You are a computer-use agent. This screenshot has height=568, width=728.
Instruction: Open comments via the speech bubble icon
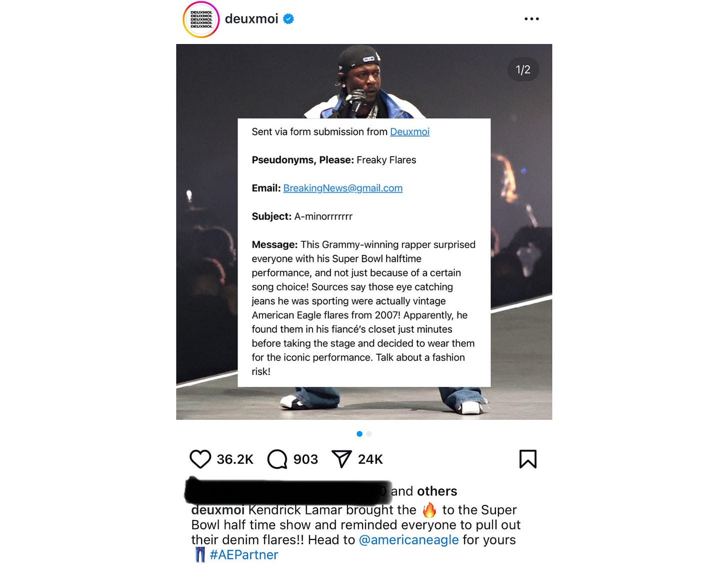[x=277, y=459]
